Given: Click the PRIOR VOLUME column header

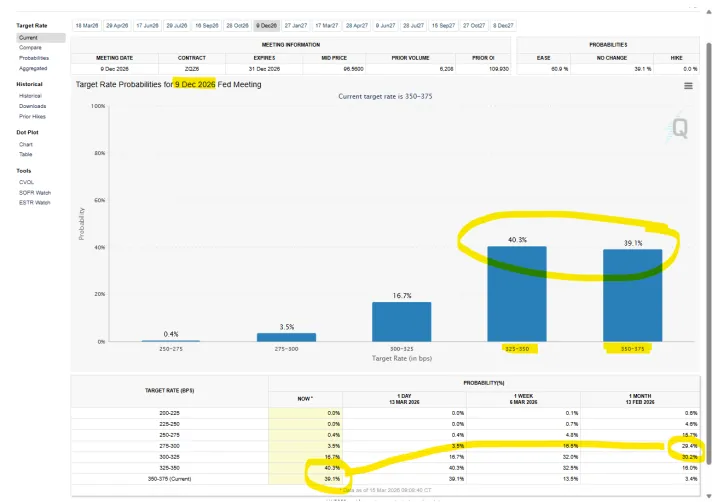Looking at the screenshot, I should click(411, 58).
